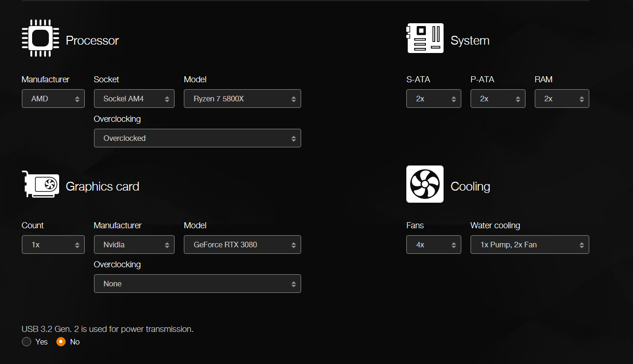
Task: Click the Fans label
Action: 415,225
